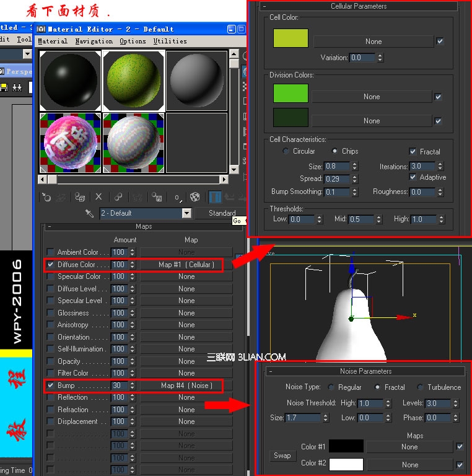Click the sample slots scroll down arrow
This screenshot has height=476, width=472.
click(234, 169)
